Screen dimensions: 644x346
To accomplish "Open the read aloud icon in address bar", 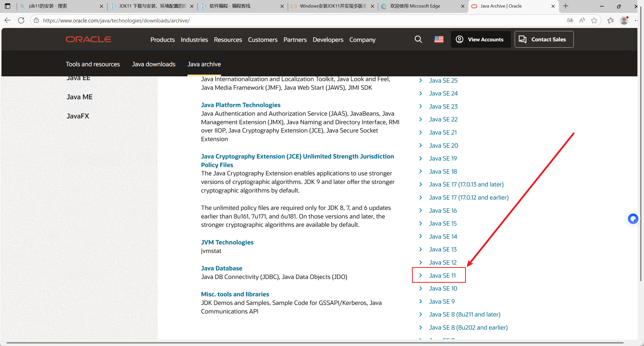I will coord(582,20).
